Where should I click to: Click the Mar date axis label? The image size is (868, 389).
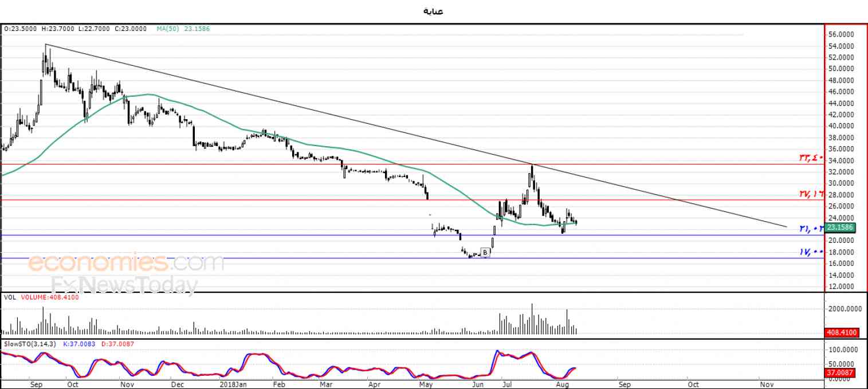tap(326, 384)
